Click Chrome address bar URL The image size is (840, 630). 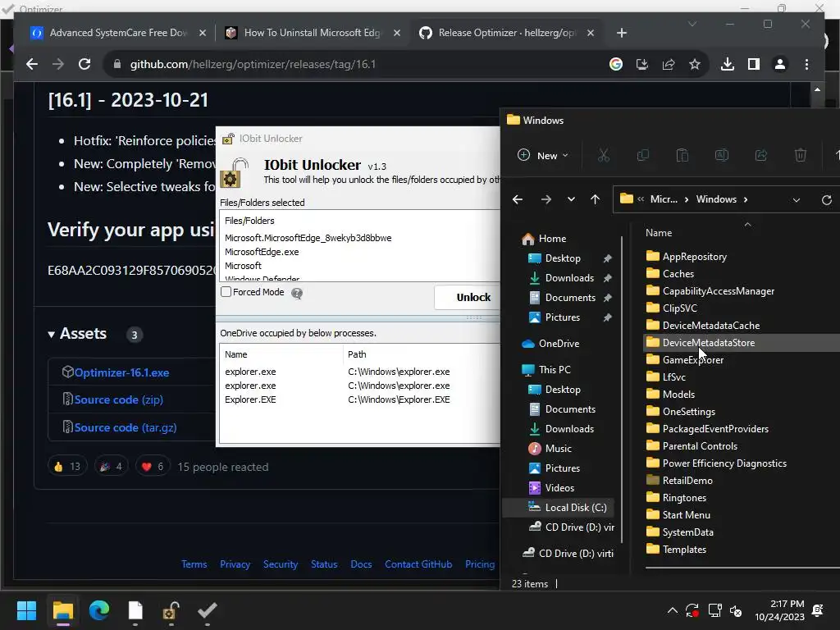click(x=253, y=64)
